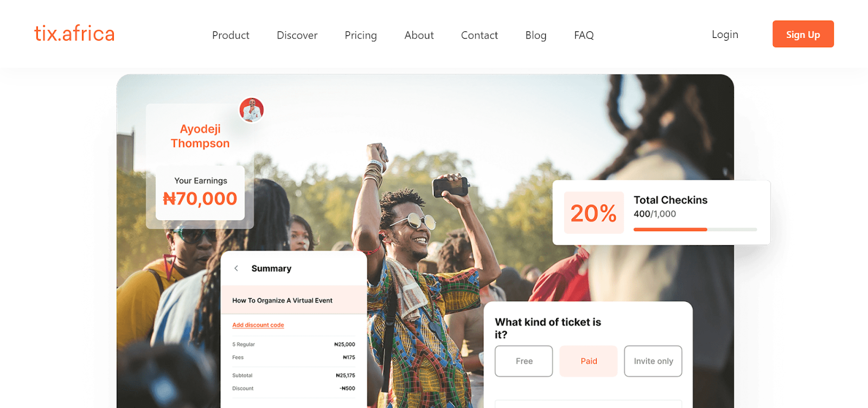Open the FAQ page
Viewport: 868px width, 408px height.
pos(584,35)
